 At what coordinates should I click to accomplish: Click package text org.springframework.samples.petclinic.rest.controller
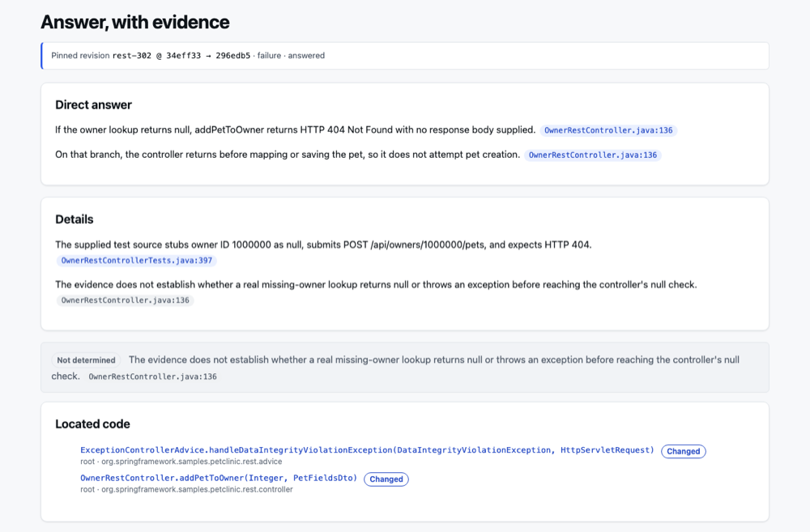(197, 489)
